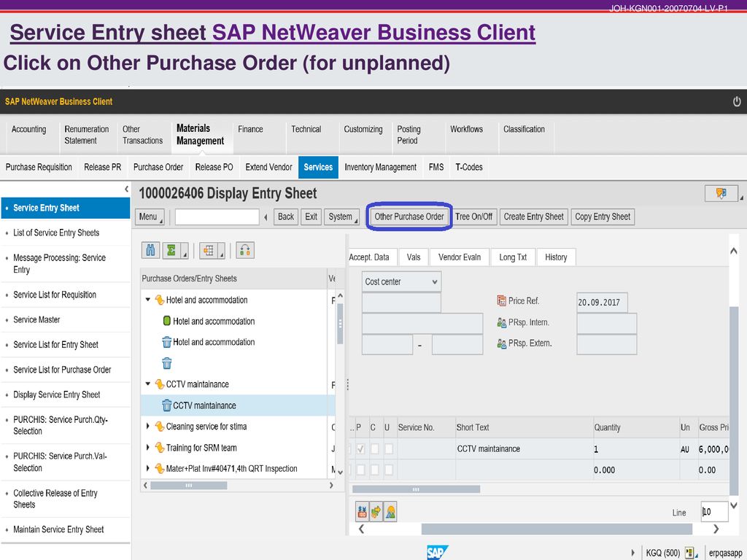Select the Services submenu tab
Screen dimensions: 747x560
(318, 167)
